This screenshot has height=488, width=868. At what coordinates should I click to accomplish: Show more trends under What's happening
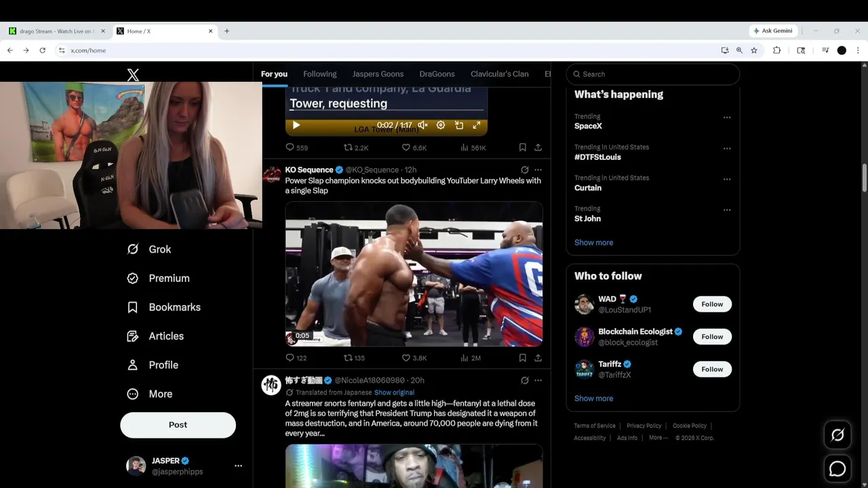tap(593, 243)
